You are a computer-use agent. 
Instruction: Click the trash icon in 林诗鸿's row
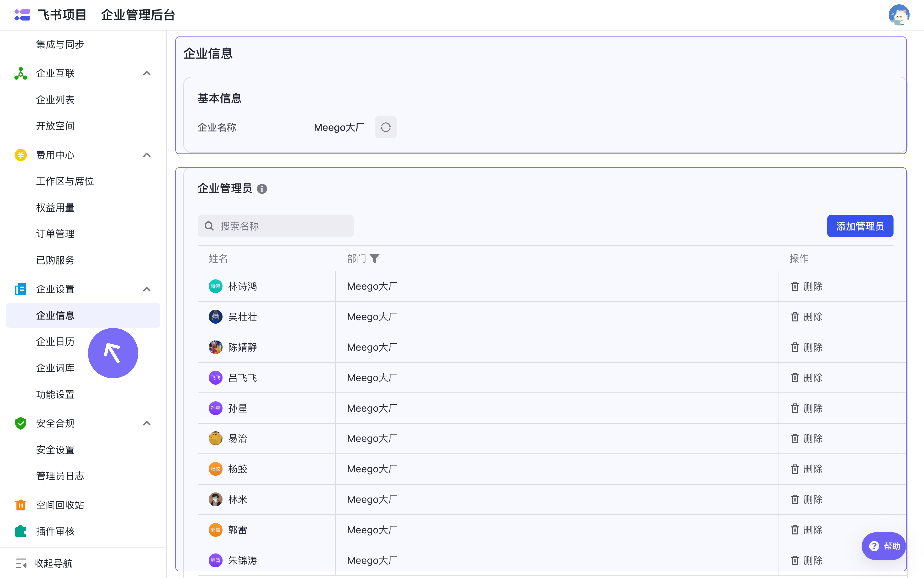tap(795, 286)
